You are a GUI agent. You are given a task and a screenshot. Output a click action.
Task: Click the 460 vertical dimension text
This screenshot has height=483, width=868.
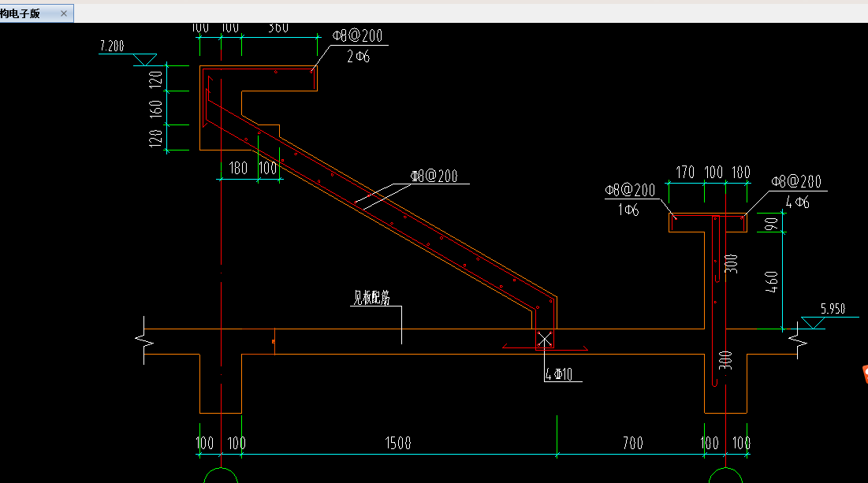(x=771, y=281)
